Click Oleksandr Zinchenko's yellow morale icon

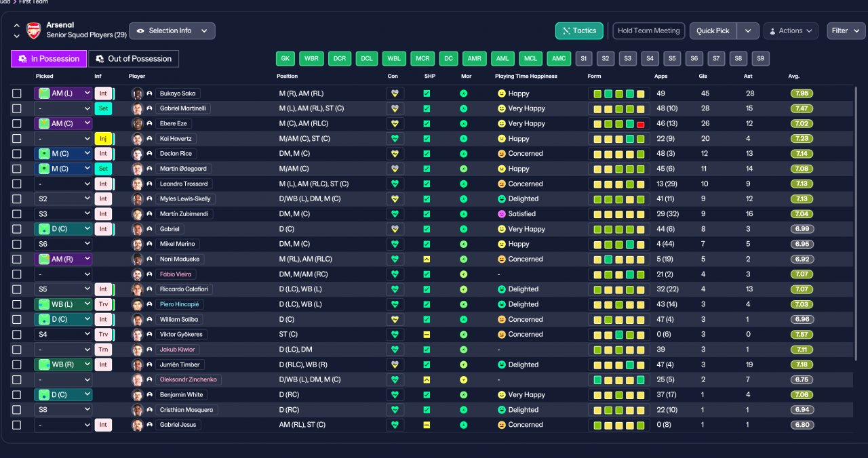463,379
